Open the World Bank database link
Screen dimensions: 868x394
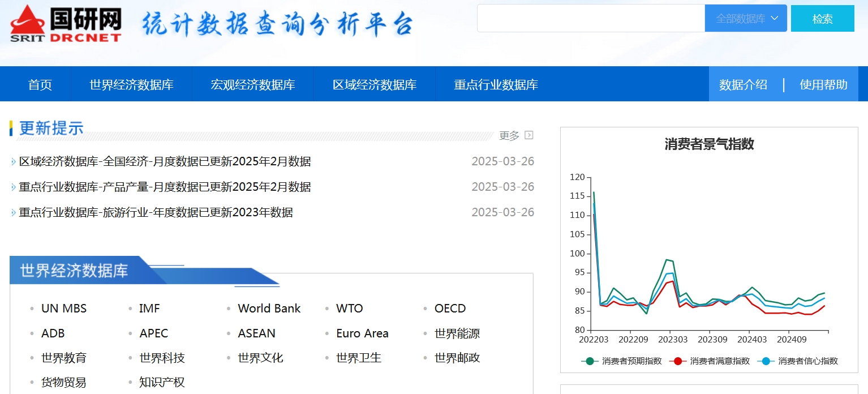269,309
